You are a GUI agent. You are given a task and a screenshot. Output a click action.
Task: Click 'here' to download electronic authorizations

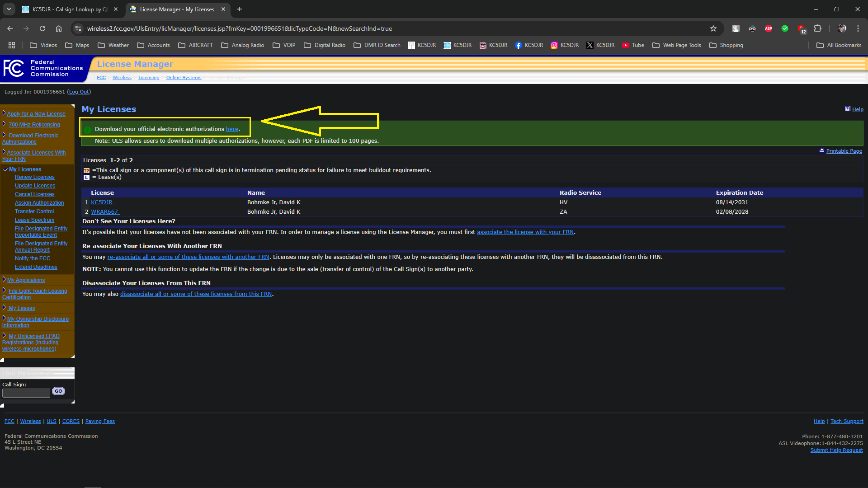pyautogui.click(x=232, y=129)
